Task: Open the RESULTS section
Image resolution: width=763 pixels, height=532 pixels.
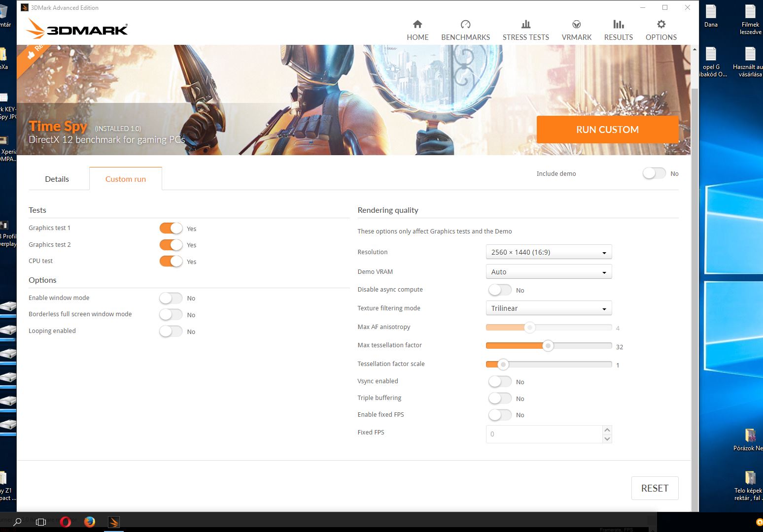Action: coord(618,30)
